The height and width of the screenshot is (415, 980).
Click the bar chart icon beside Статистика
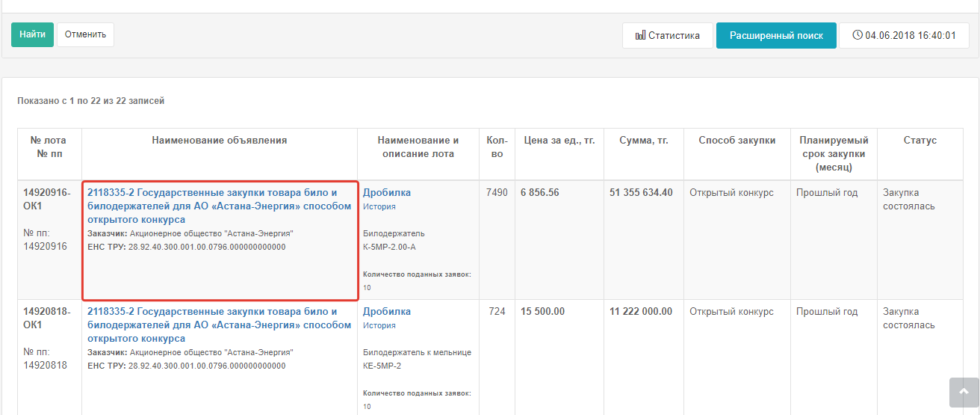click(x=640, y=35)
